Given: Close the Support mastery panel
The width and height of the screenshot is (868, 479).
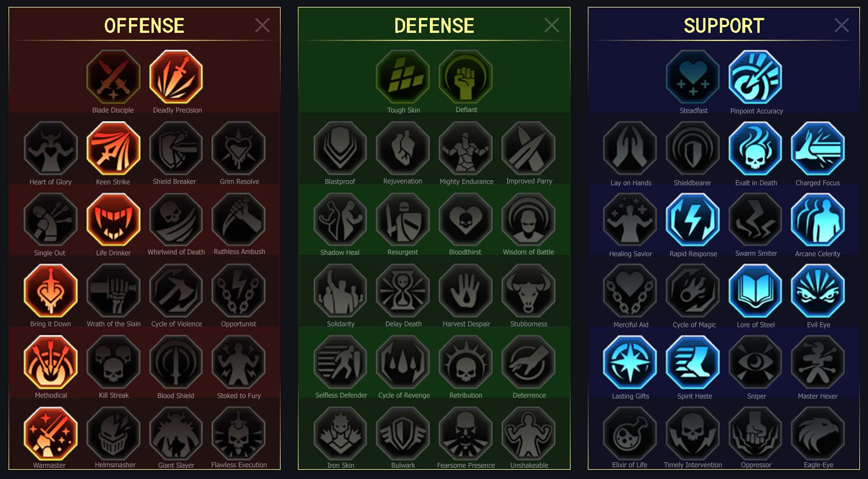Looking at the screenshot, I should 841,25.
